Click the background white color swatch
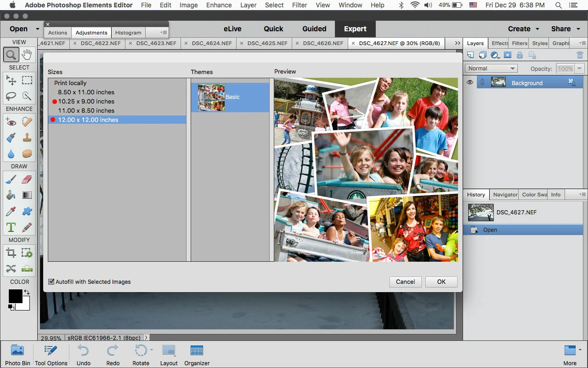 [25, 305]
